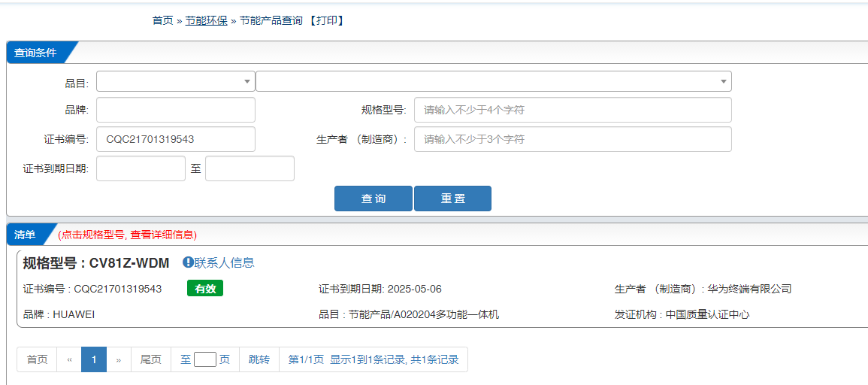Click the 【打印】 print link
Viewport: 868px width, 385px height.
pyautogui.click(x=327, y=20)
